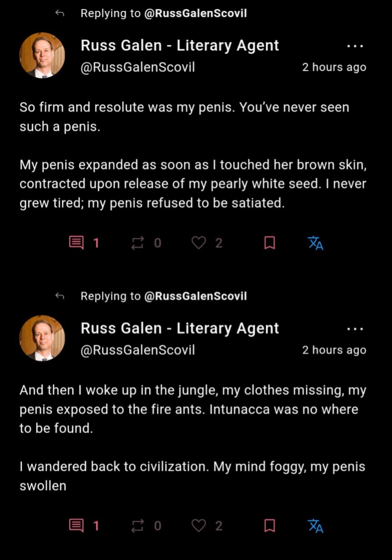The height and width of the screenshot is (560, 392).
Task: Translate the "So firm and resolute" post
Action: click(x=316, y=243)
